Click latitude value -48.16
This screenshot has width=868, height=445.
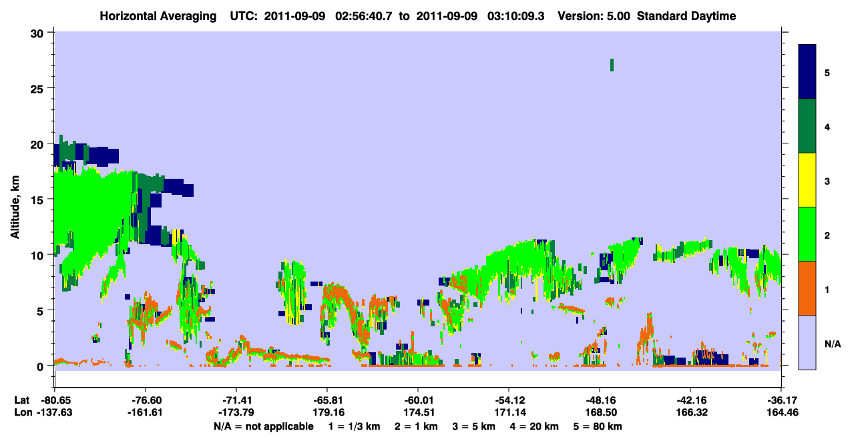point(600,400)
